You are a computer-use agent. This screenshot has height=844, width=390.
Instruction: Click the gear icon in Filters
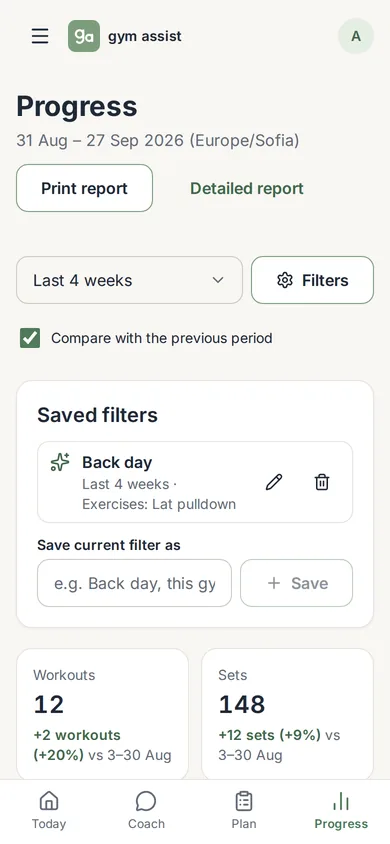(x=285, y=280)
